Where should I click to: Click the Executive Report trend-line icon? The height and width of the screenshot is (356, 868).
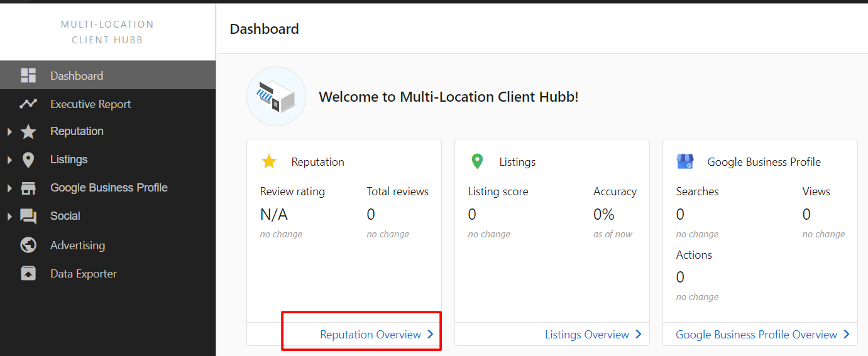28,104
